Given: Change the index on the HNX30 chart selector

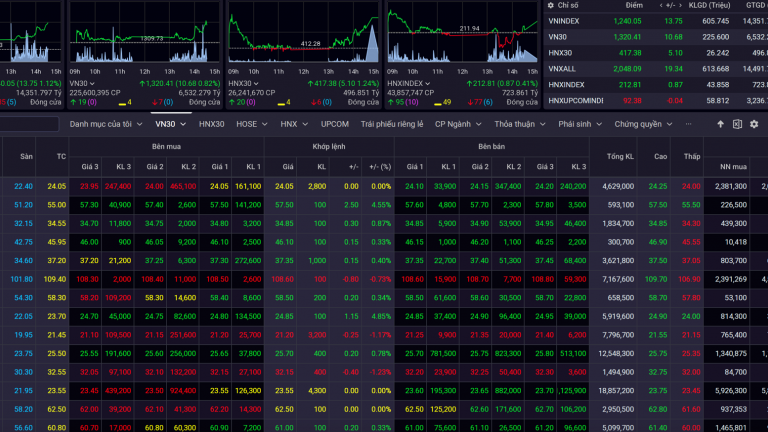Looking at the screenshot, I should (243, 84).
